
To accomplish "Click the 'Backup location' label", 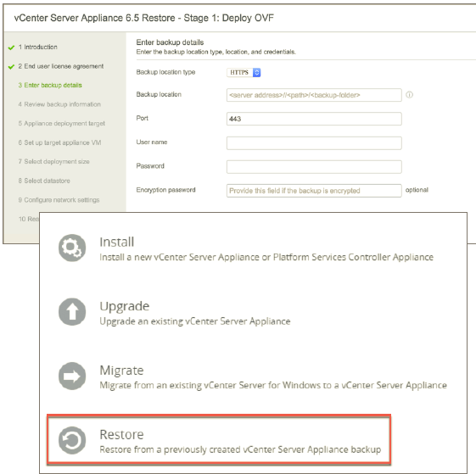I will pyautogui.click(x=159, y=94).
